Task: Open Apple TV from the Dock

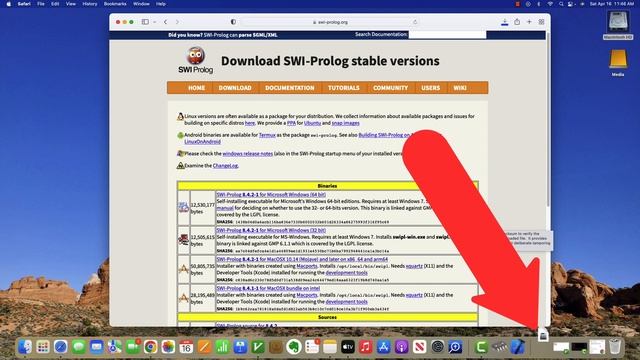Action: (347, 347)
